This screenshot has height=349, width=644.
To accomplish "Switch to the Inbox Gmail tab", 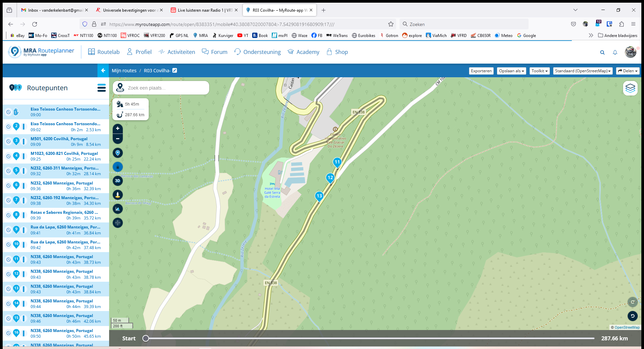I will [55, 10].
